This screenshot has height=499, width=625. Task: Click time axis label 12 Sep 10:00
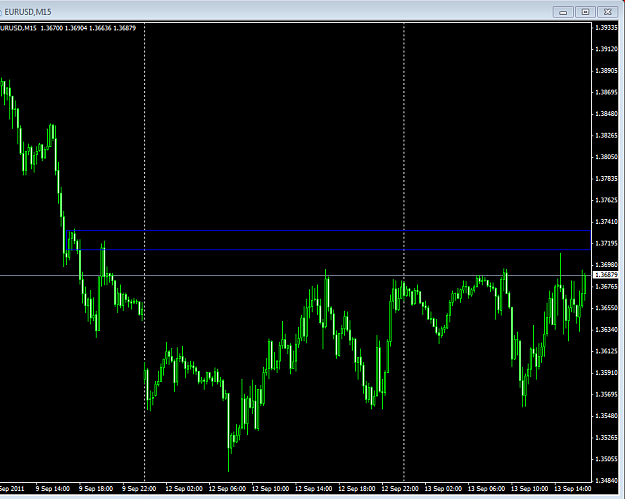270,488
